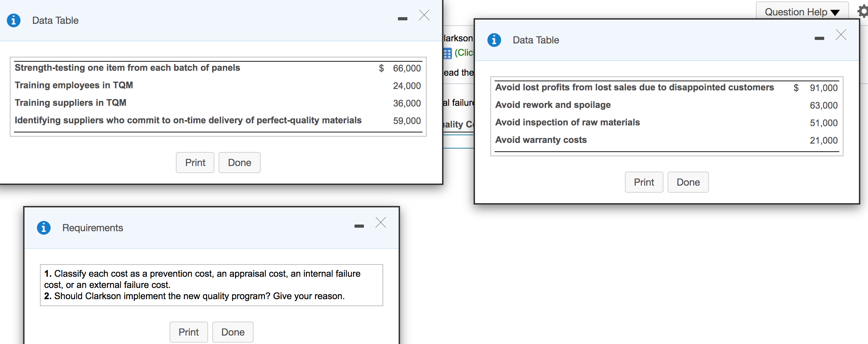The height and width of the screenshot is (344, 868).
Task: Select 'Strength-testing one item from each batch' row
Action: pos(218,68)
